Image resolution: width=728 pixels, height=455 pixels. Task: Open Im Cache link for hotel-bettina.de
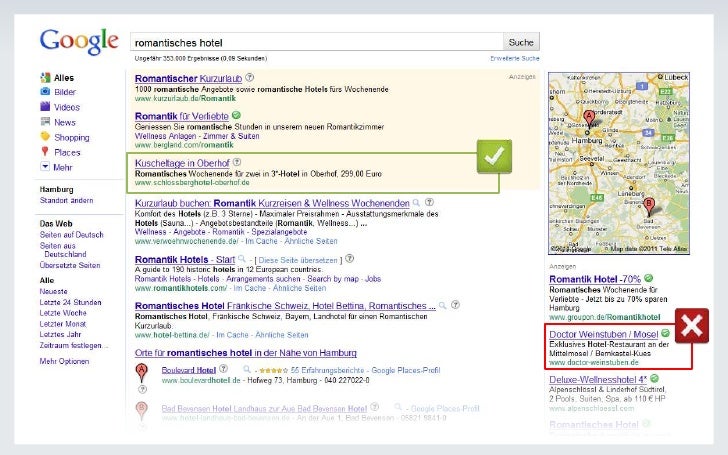232,335
